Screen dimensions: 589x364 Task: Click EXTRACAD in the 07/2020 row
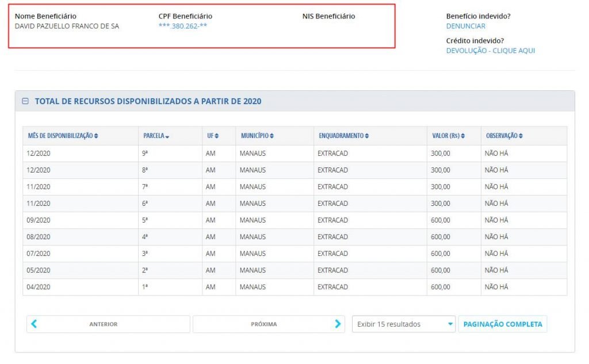tap(332, 254)
